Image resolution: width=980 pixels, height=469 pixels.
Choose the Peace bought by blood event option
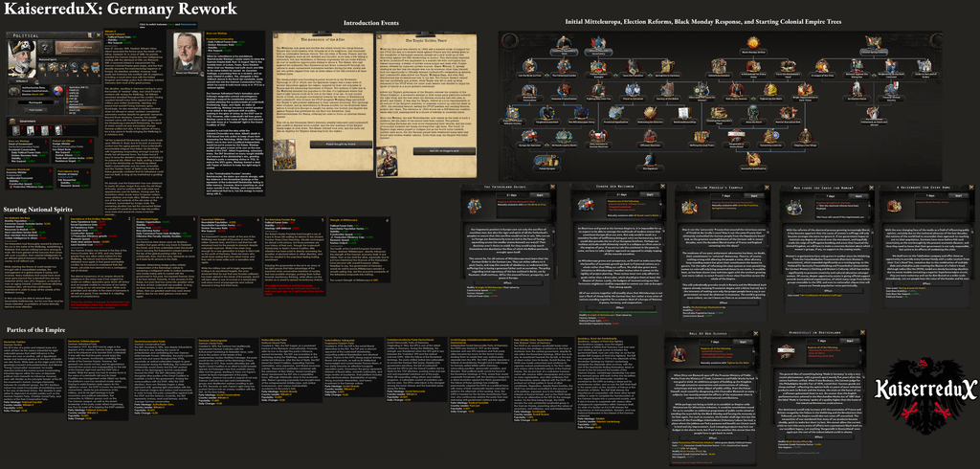(341, 145)
